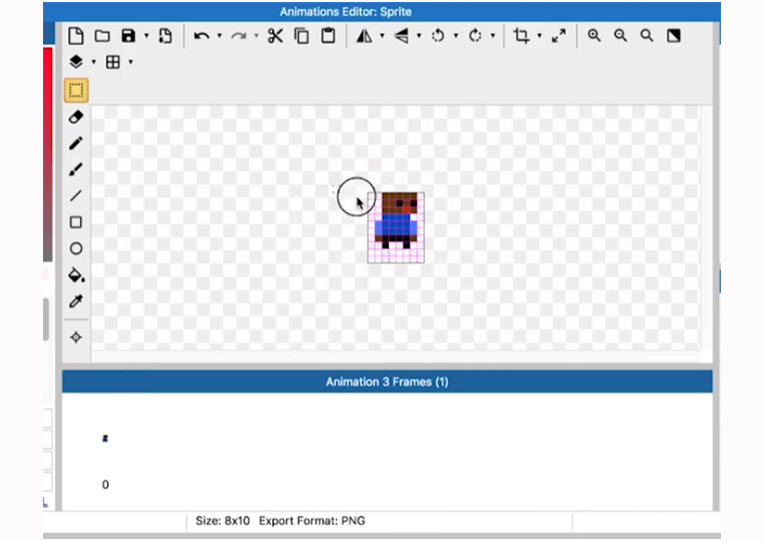Open the redo history dropdown arrow
Image resolution: width=763 pixels, height=541 pixels.
256,36
